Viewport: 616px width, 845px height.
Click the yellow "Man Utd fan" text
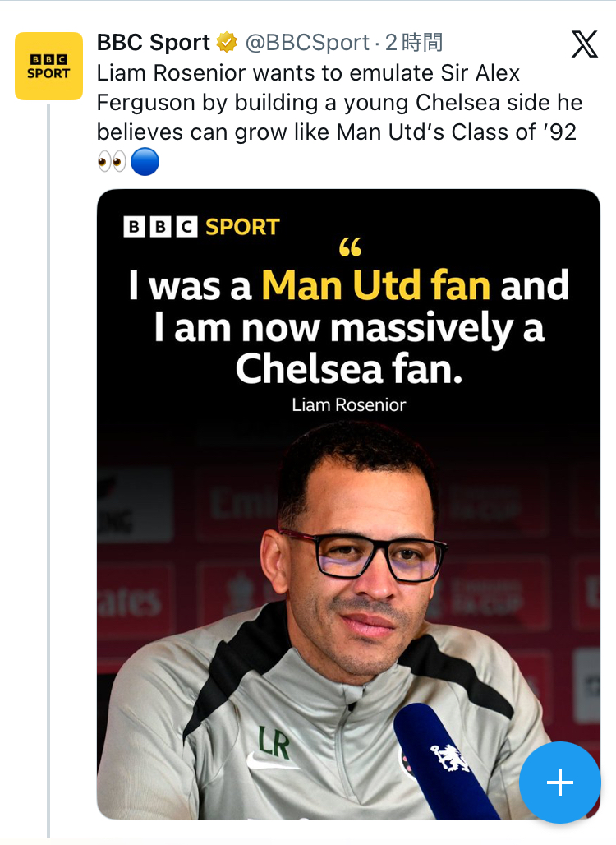click(375, 286)
